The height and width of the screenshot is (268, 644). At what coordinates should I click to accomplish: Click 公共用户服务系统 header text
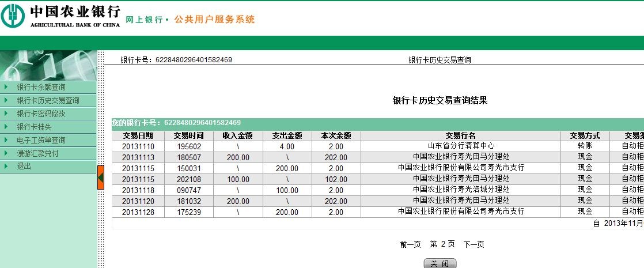(214, 20)
